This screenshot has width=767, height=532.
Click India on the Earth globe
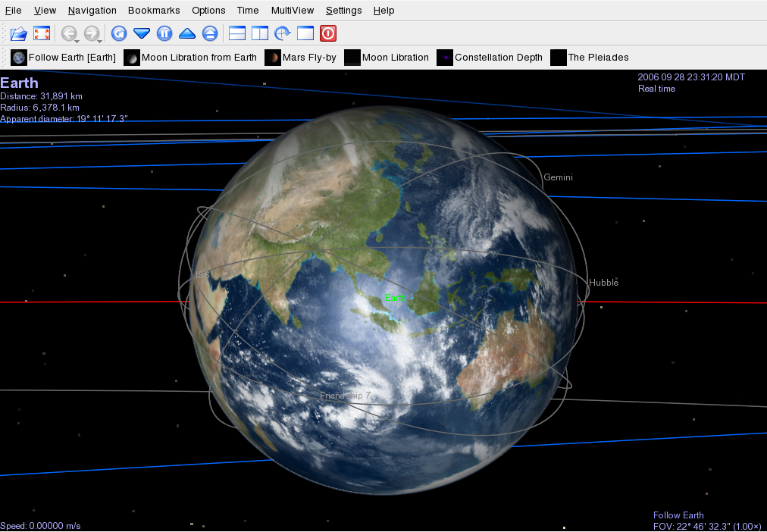(x=277, y=289)
